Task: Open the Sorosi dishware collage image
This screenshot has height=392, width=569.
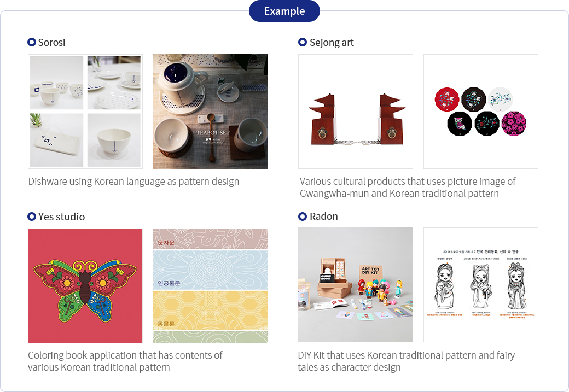Action: point(85,112)
